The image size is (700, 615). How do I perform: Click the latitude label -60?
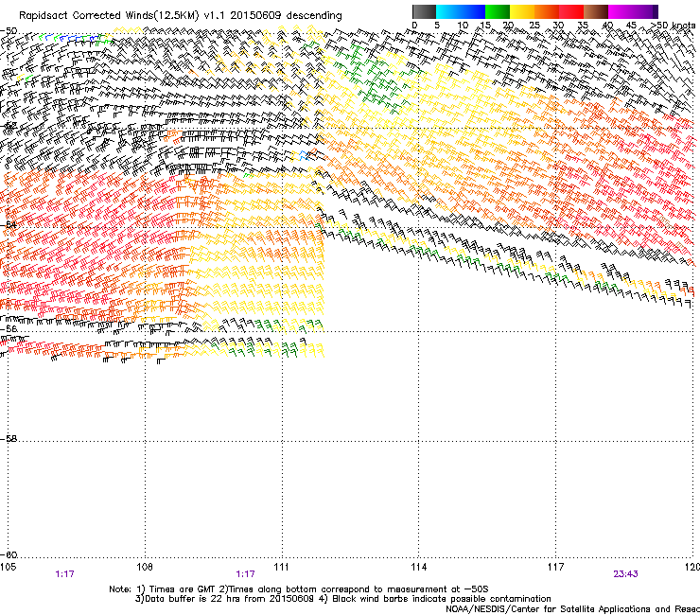[x=9, y=554]
